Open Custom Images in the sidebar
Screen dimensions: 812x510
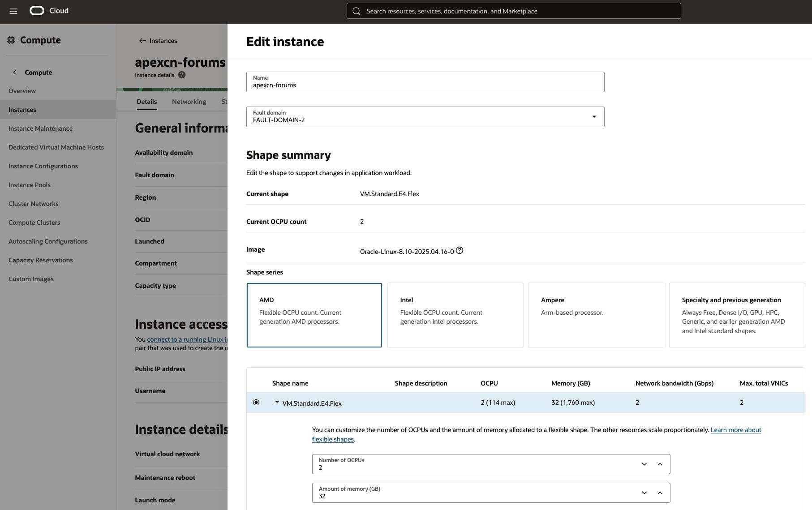[31, 279]
